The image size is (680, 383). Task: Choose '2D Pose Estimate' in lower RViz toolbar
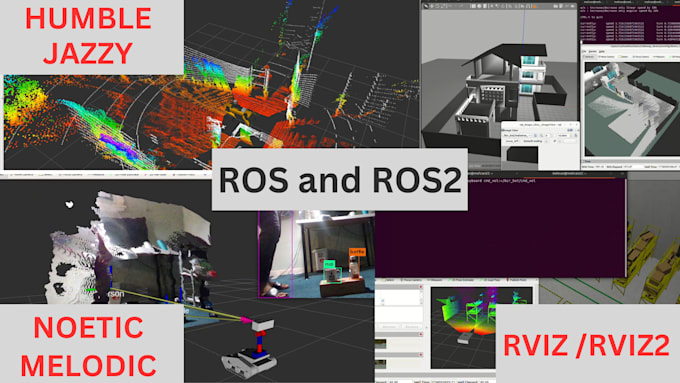[461, 280]
